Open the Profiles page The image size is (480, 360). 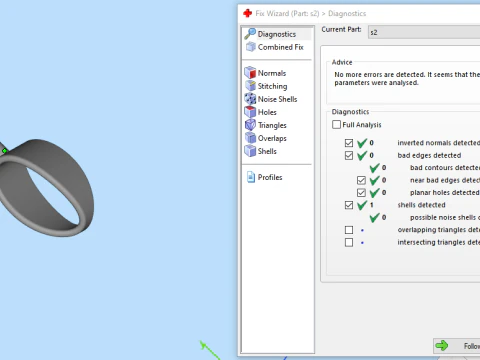tap(264, 177)
